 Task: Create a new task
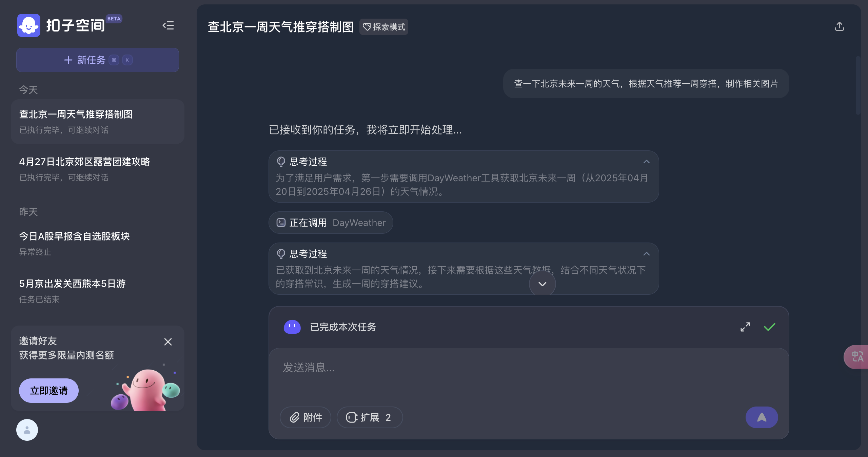point(98,60)
